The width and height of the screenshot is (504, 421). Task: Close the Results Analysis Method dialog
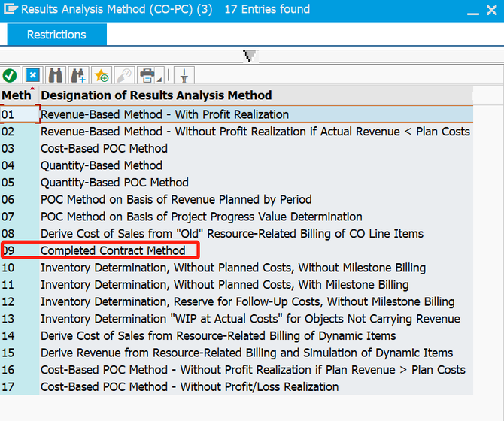pos(492,10)
